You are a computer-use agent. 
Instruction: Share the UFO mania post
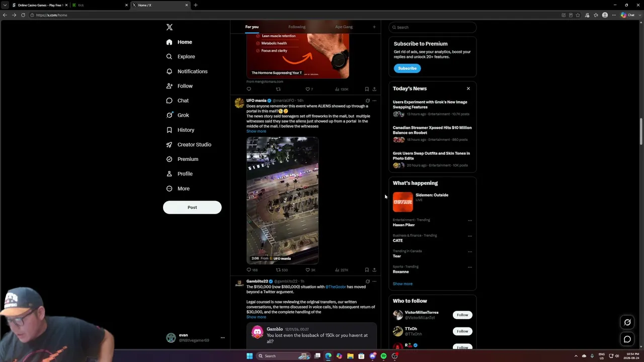tap(374, 270)
